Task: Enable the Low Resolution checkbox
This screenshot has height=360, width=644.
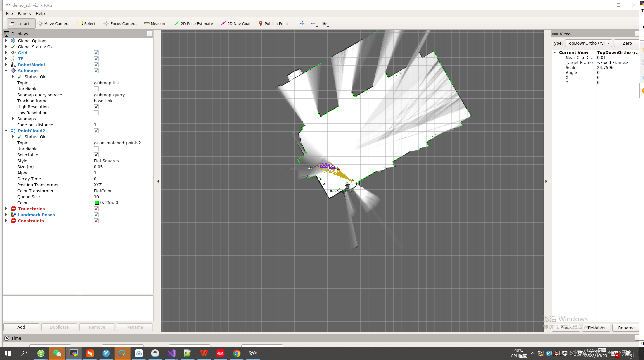Action: click(x=96, y=113)
